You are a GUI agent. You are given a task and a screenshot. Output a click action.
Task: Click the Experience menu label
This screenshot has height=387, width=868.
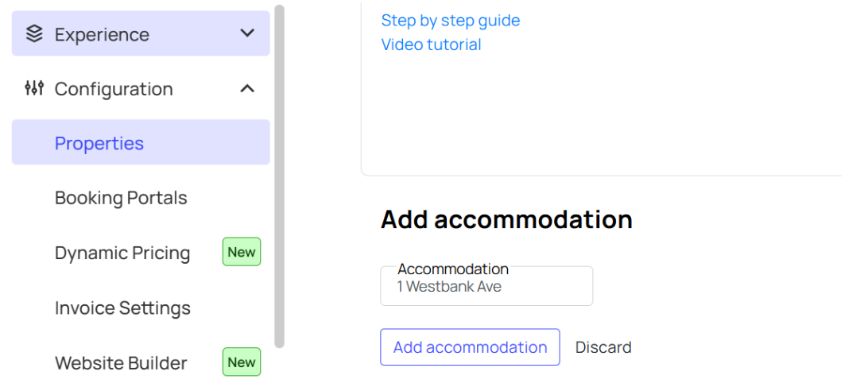point(102,34)
